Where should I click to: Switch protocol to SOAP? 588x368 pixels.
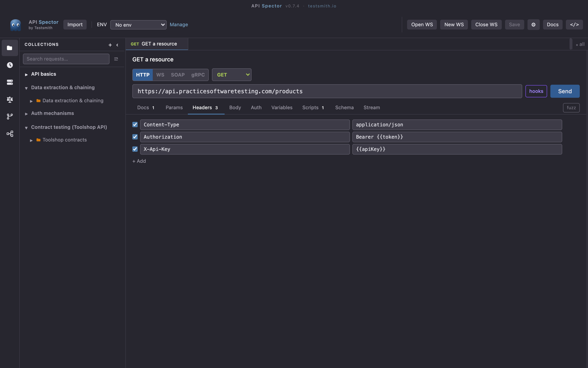178,75
